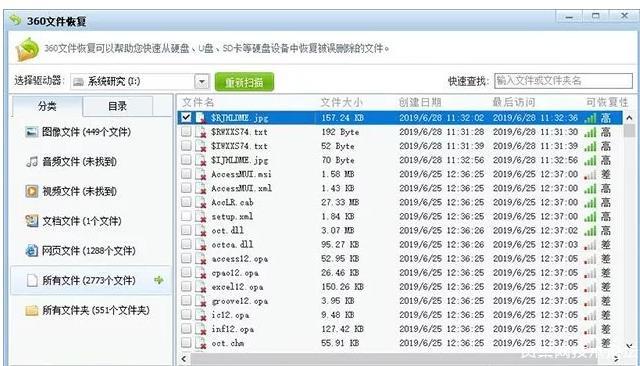Select the access12.opa file name

[x=240, y=259]
